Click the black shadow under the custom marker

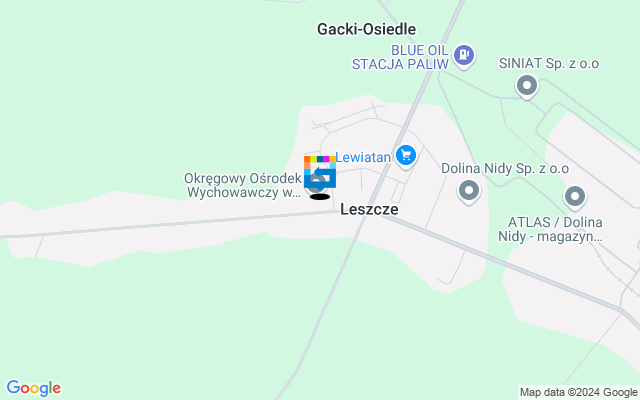320,197
